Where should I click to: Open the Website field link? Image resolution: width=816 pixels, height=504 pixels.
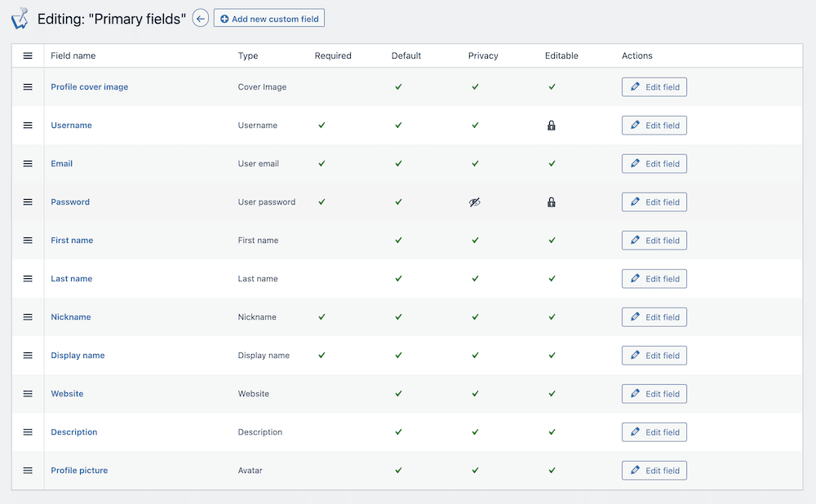[67, 394]
